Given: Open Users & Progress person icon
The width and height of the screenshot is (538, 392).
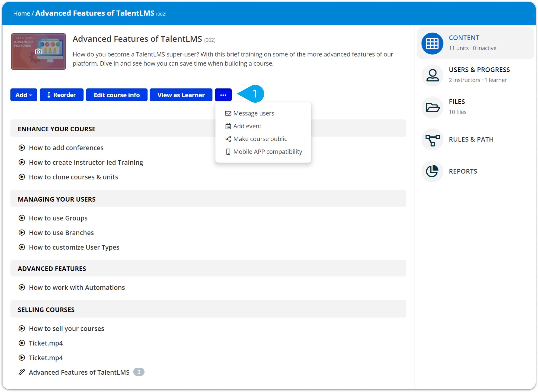Looking at the screenshot, I should (432, 76).
